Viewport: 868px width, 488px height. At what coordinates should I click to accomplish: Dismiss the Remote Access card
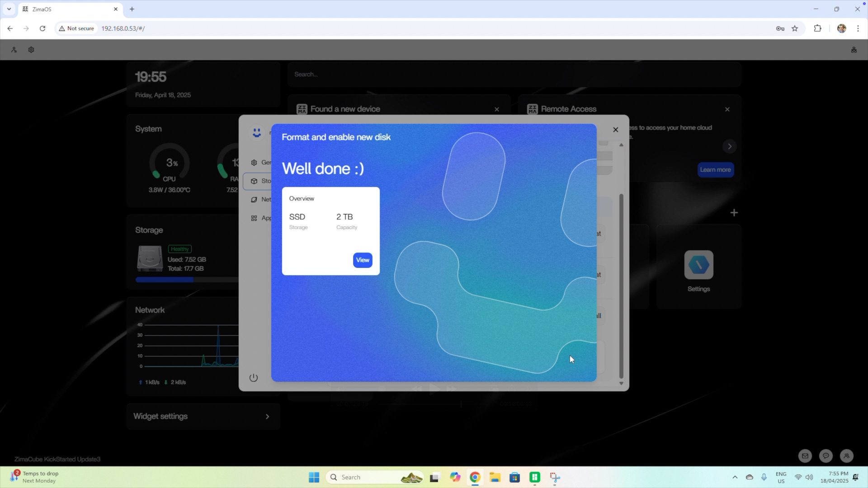point(727,109)
